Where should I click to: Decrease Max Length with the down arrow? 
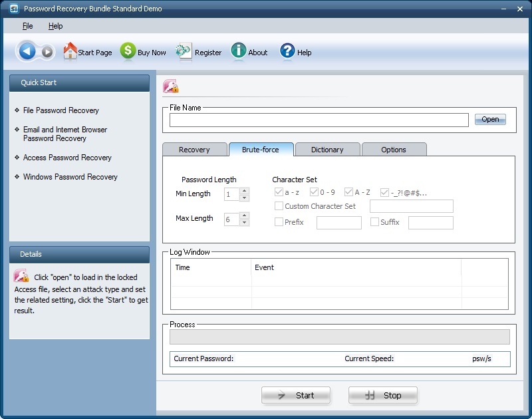[x=245, y=221]
